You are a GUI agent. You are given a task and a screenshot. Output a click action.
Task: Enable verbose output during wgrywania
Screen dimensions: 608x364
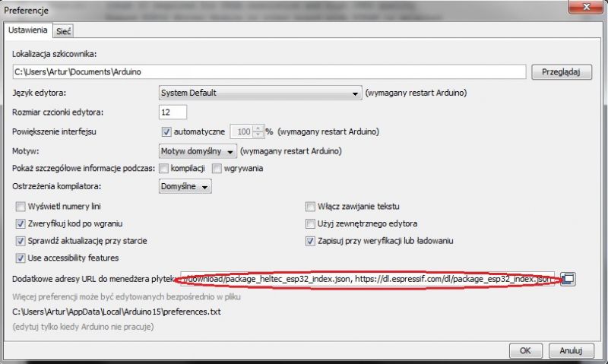coord(217,168)
